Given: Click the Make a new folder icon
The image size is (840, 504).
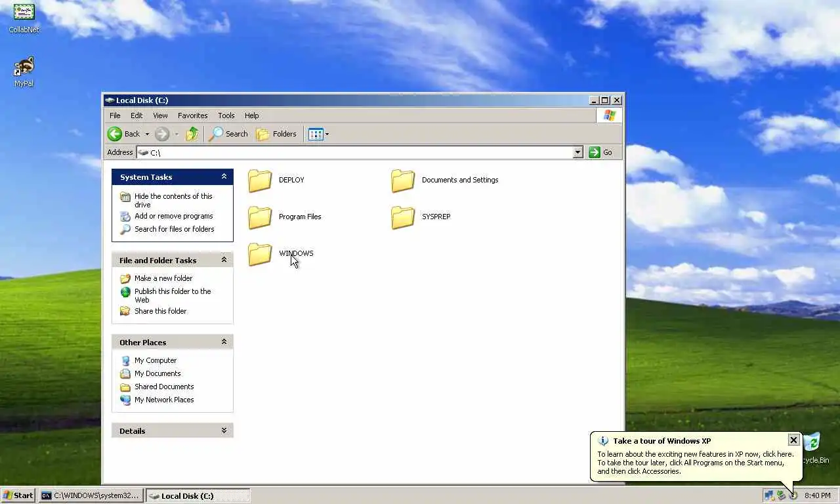Looking at the screenshot, I should (x=125, y=278).
